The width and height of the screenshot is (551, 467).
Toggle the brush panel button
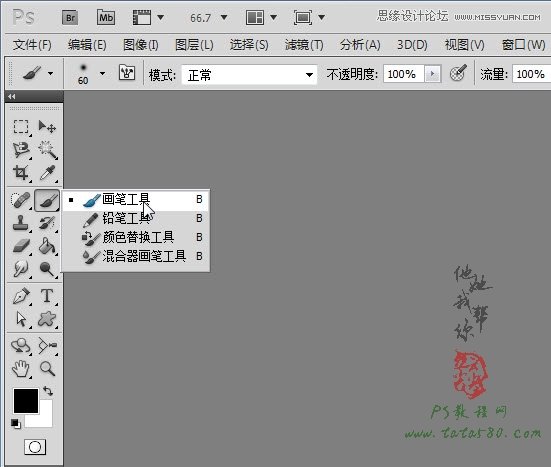(x=127, y=73)
